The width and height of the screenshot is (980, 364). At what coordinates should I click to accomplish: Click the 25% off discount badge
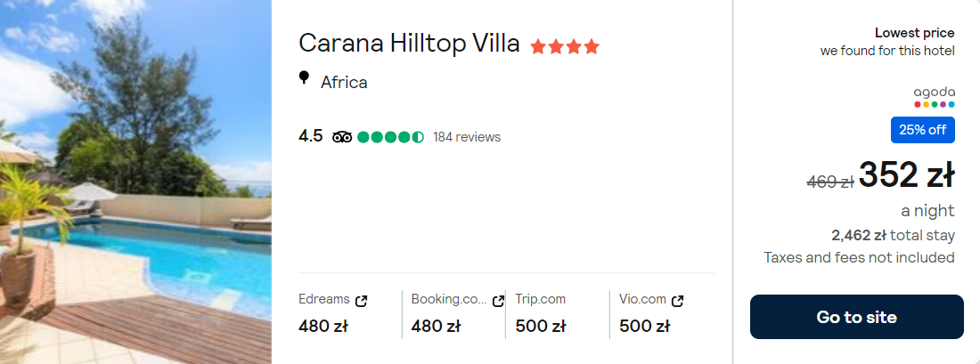[x=922, y=130]
